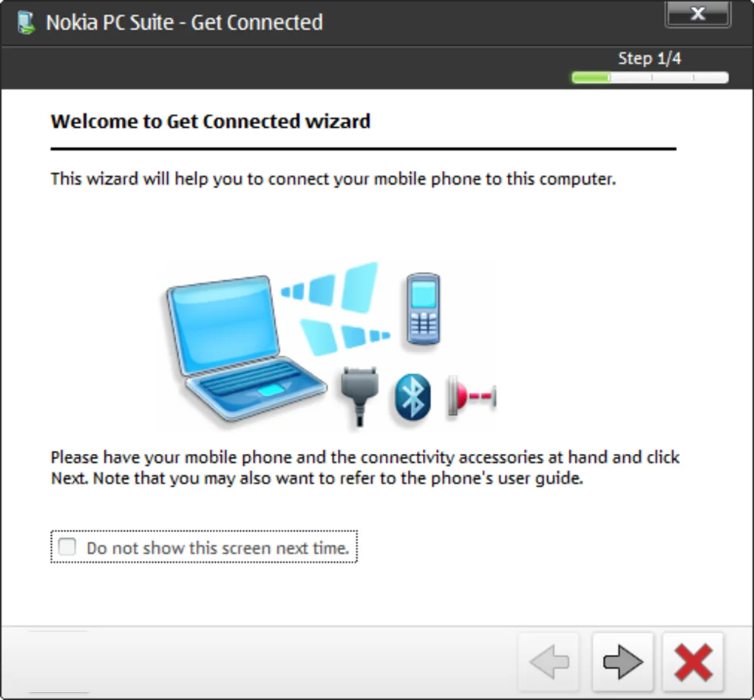
Task: Click the 'Nokia PC Suite - Get Connected' title text
Action: click(x=184, y=23)
